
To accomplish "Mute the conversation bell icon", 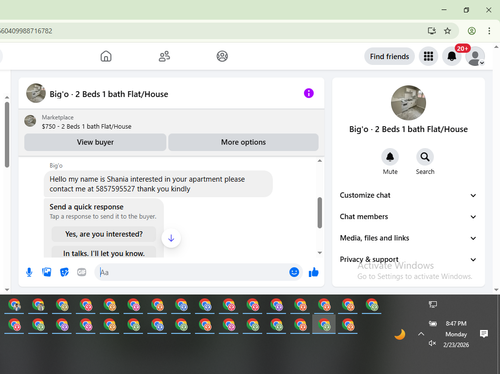I will point(390,157).
